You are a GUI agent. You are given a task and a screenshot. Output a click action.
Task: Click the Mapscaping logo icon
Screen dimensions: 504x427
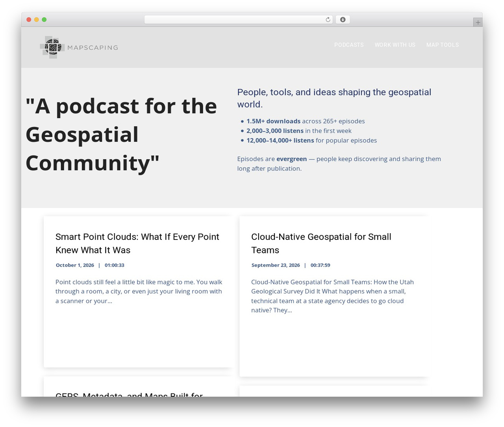(x=52, y=47)
